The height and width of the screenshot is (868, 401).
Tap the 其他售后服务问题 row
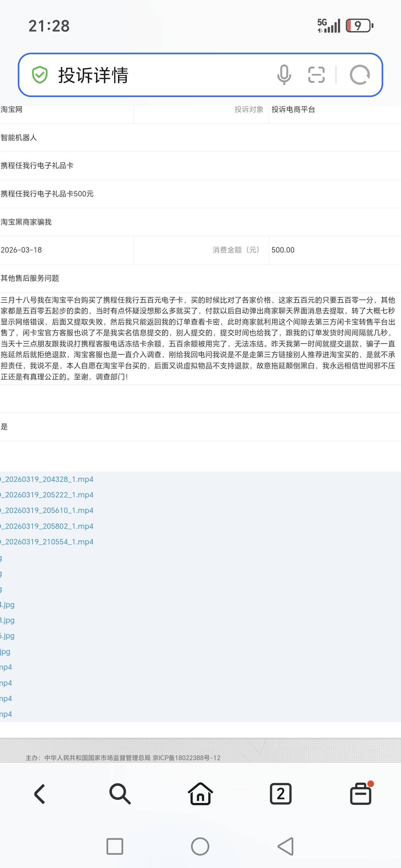click(x=201, y=278)
